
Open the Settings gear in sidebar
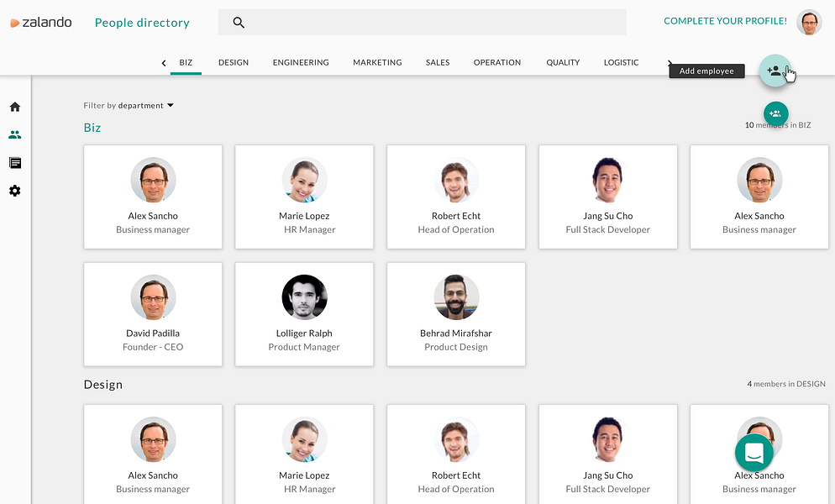15,191
